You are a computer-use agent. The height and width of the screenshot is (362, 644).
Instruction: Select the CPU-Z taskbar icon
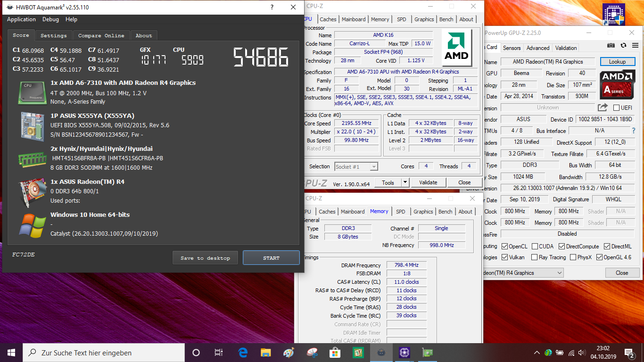point(404,353)
